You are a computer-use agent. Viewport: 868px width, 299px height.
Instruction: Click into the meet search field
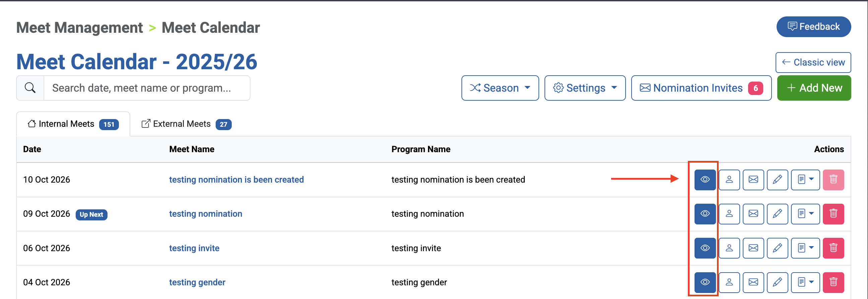pos(147,88)
